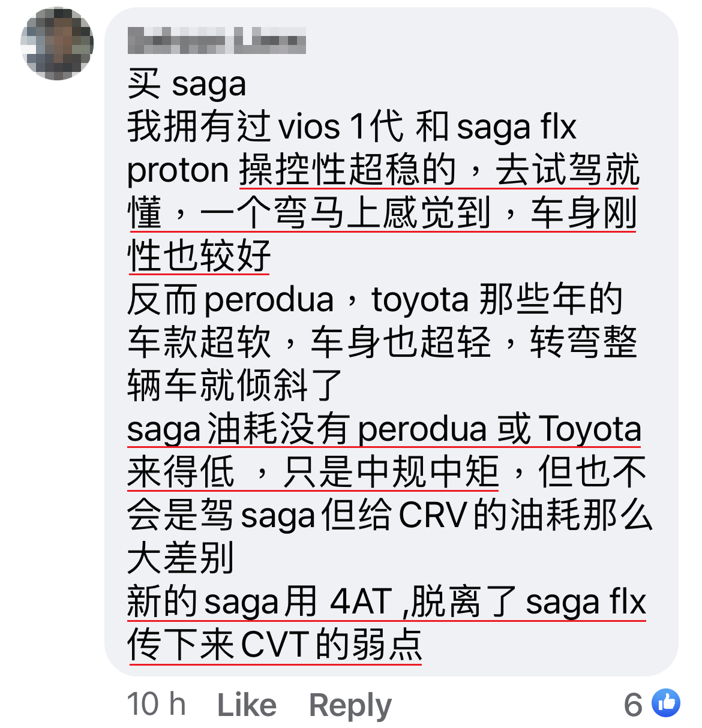Click the underlined '只是中规中矩' phrase
702x728 pixels.
391,472
